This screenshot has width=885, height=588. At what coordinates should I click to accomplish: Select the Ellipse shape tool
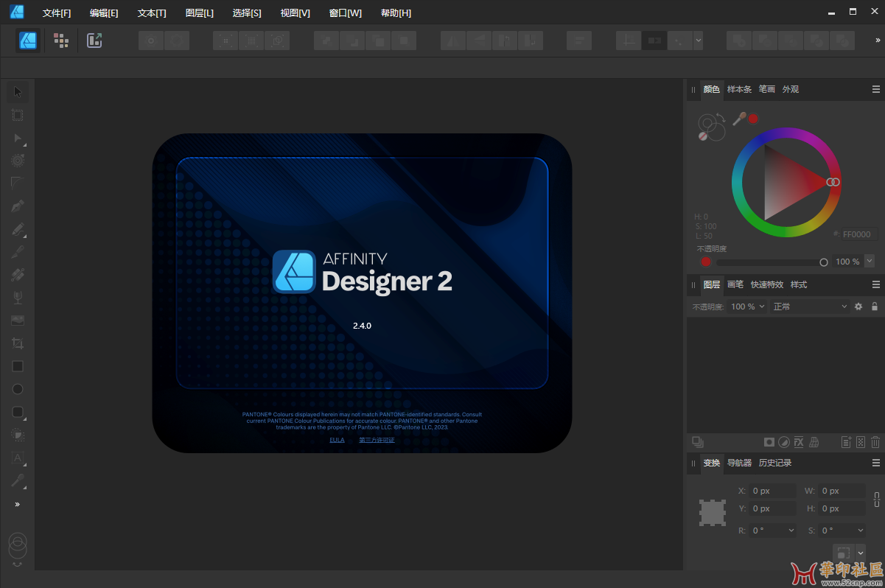[18, 389]
